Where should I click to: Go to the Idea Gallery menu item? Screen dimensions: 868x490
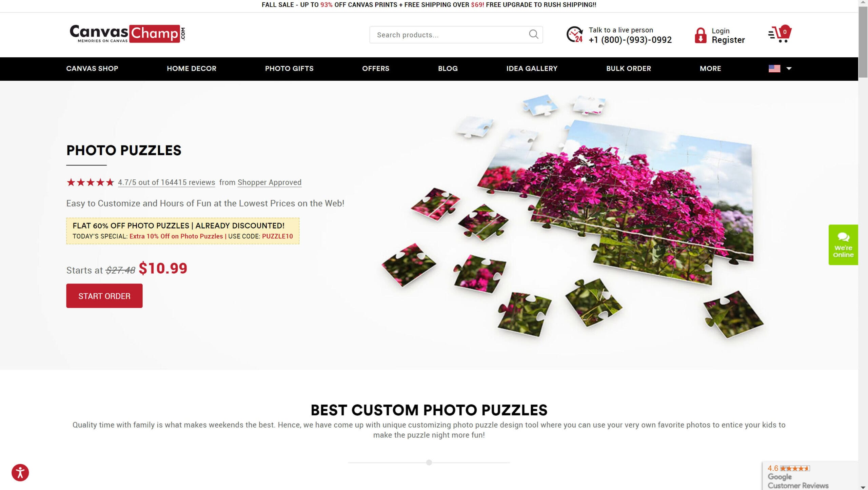532,68
